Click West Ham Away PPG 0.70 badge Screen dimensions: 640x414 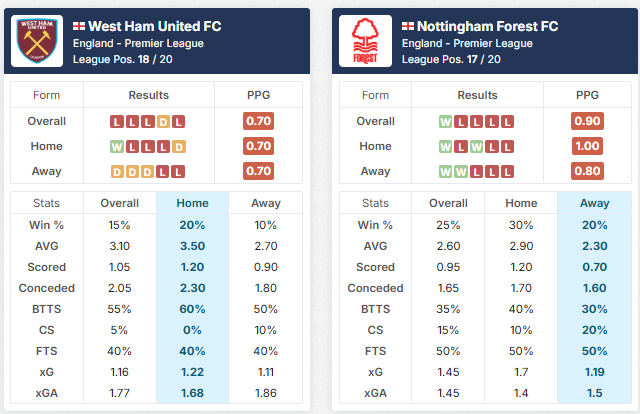tap(258, 171)
